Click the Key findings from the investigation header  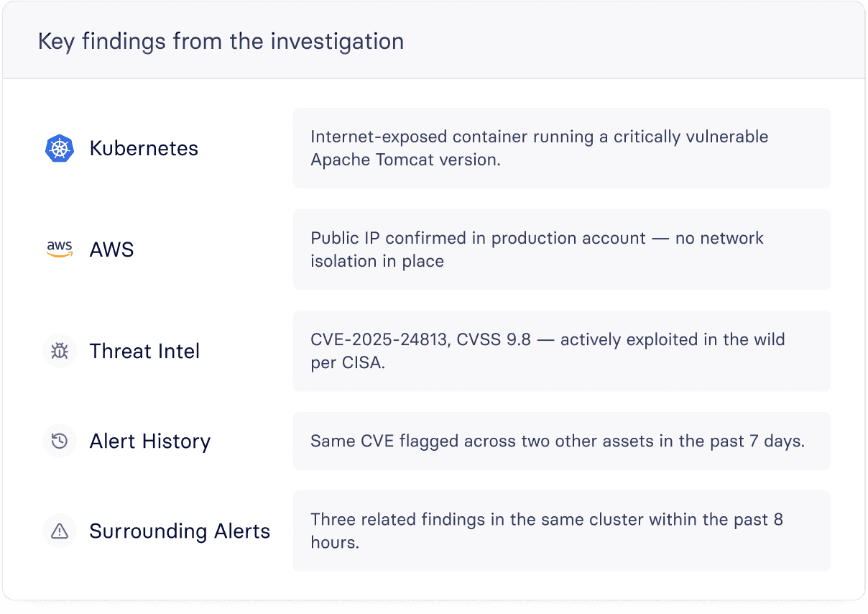click(221, 41)
